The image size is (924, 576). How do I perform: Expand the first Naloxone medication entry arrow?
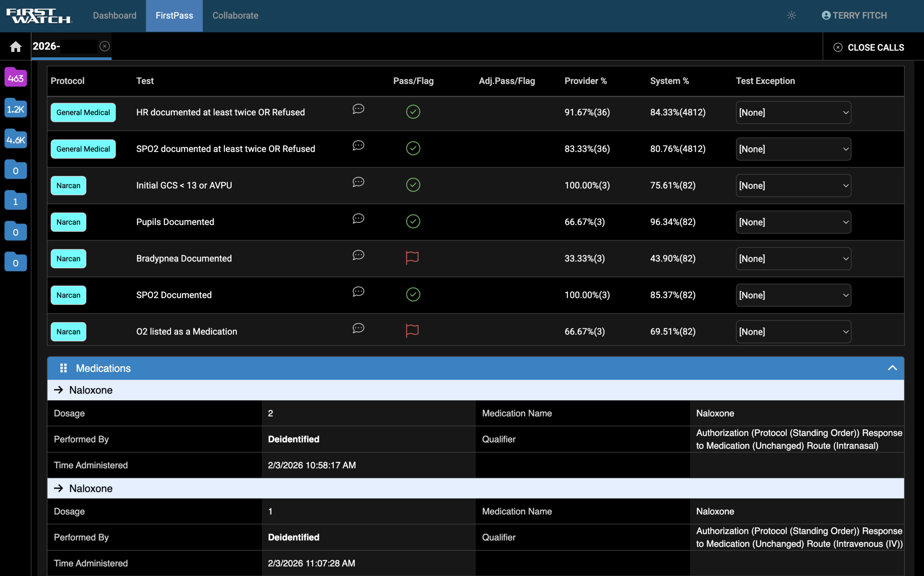59,390
